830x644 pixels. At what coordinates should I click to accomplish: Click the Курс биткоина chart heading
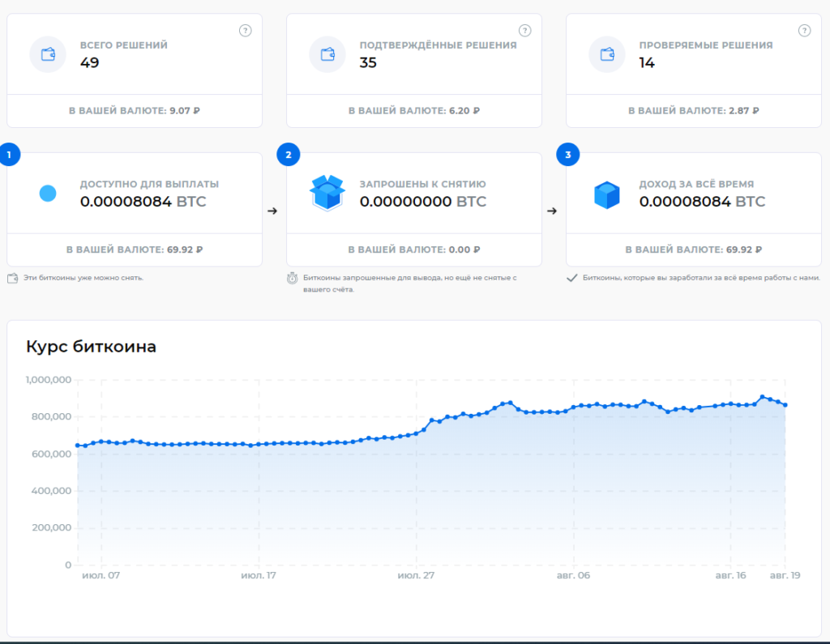tap(91, 347)
